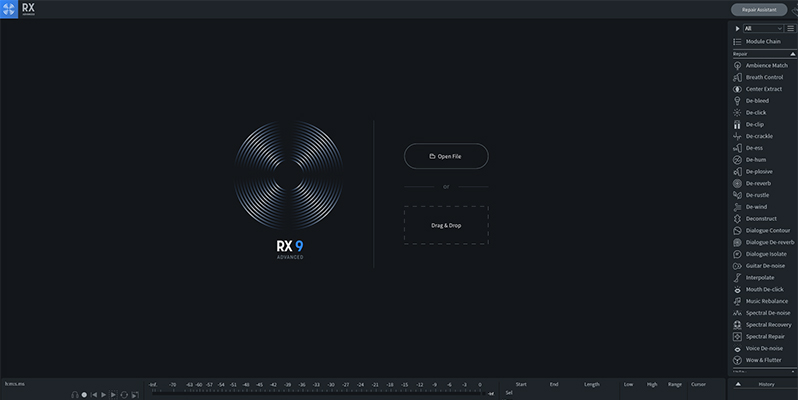Viewport: 798px width, 400px height.
Task: Click the -Inf. mark on the meter
Action: click(x=153, y=385)
